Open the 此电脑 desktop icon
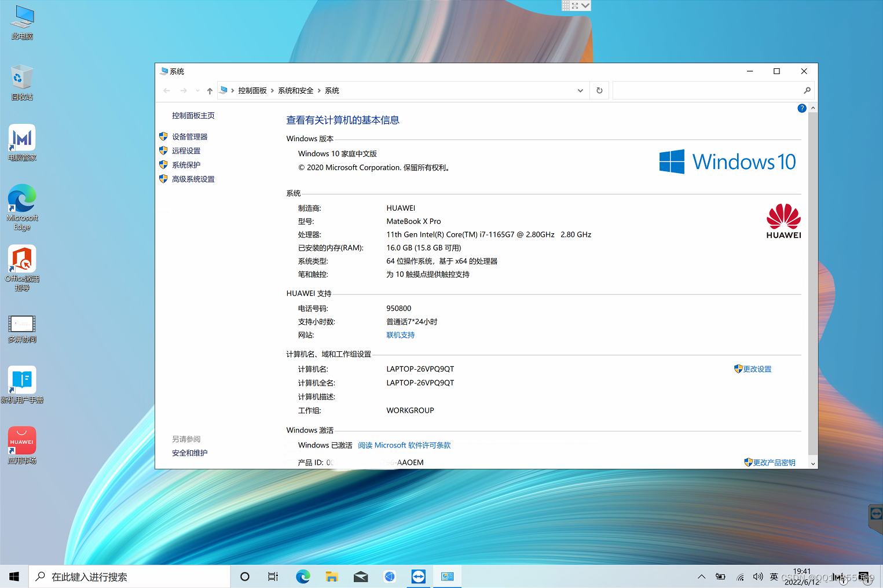 click(x=23, y=22)
